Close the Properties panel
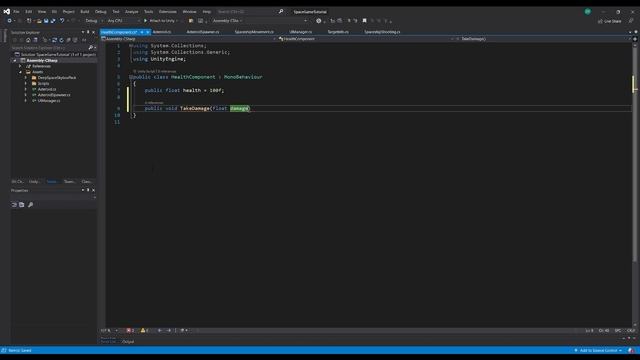This screenshot has width=640, height=360. [x=93, y=190]
